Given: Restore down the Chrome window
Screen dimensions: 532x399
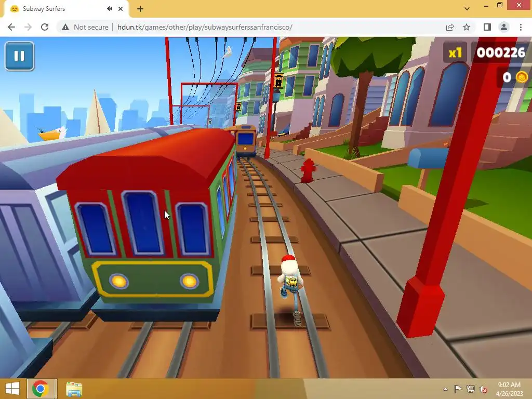Looking at the screenshot, I should tap(499, 5).
